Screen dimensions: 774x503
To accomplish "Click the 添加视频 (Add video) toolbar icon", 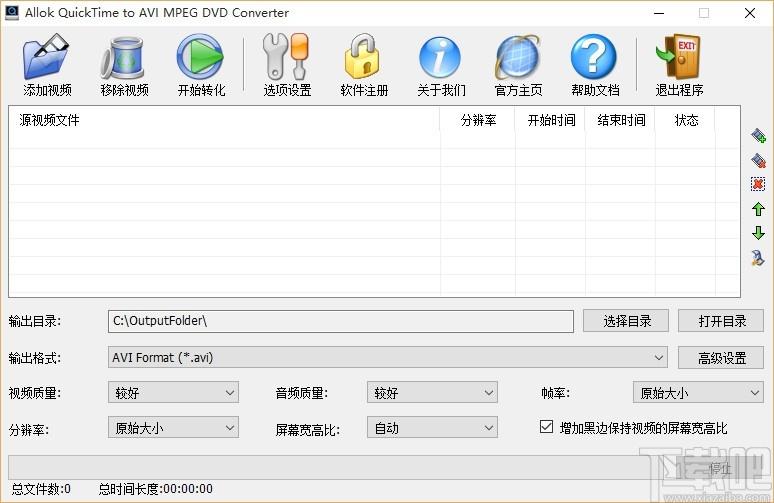I will click(47, 57).
